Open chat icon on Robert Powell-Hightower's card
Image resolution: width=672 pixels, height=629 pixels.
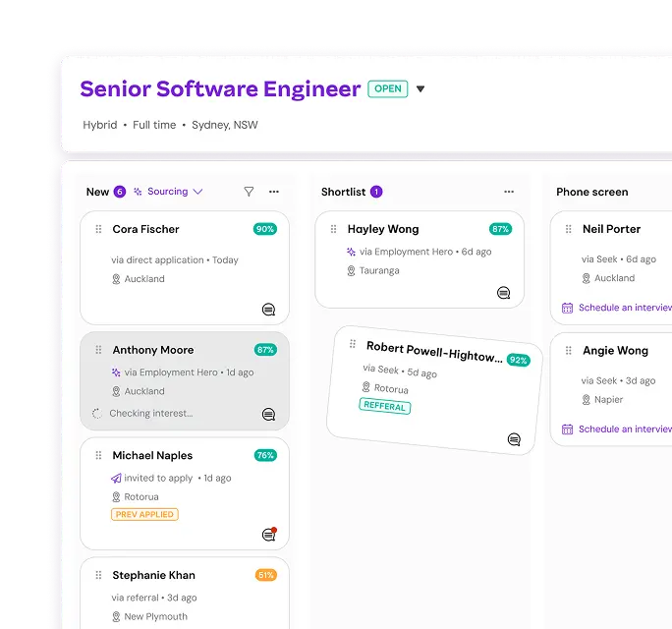click(x=514, y=439)
